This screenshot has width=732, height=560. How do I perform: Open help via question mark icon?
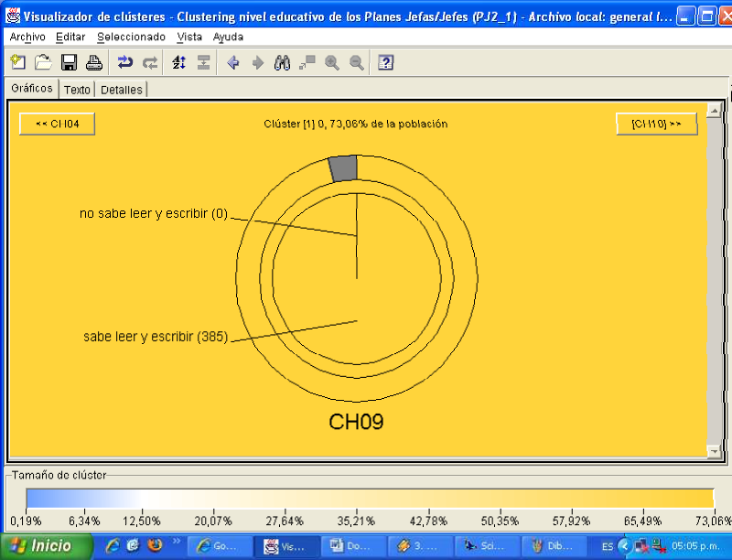point(386,62)
